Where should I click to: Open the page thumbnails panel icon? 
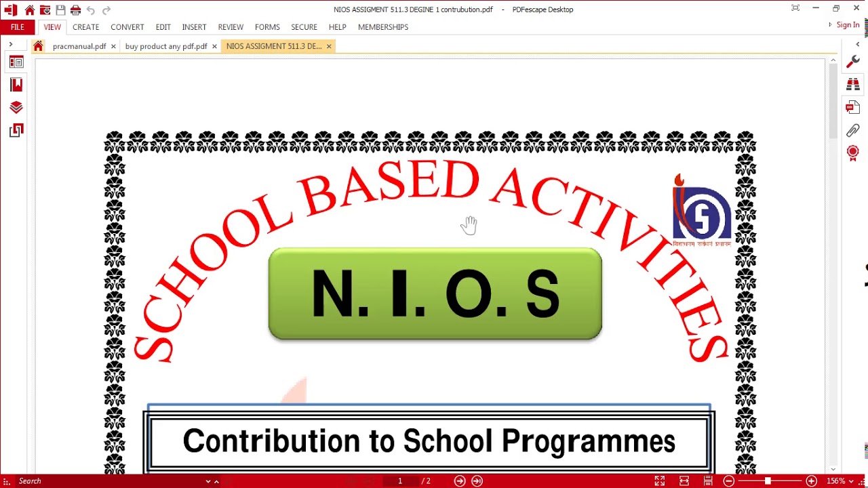[16, 62]
